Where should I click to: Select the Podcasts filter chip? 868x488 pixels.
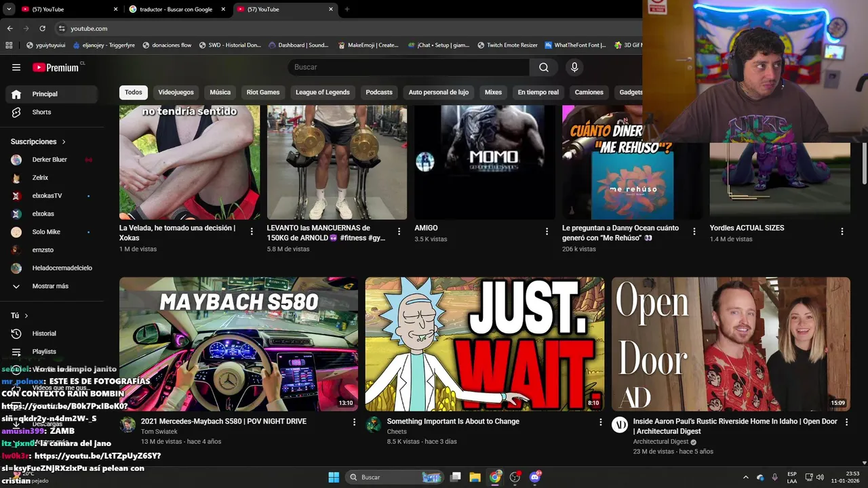(379, 92)
